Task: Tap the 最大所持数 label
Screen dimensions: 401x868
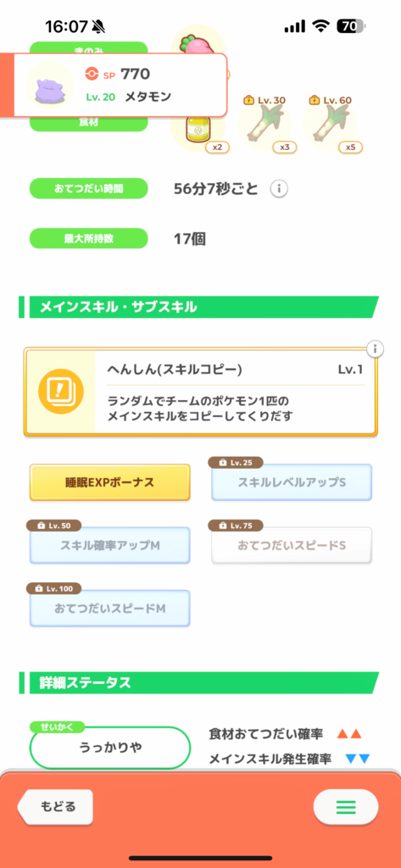Action: pos(89,239)
